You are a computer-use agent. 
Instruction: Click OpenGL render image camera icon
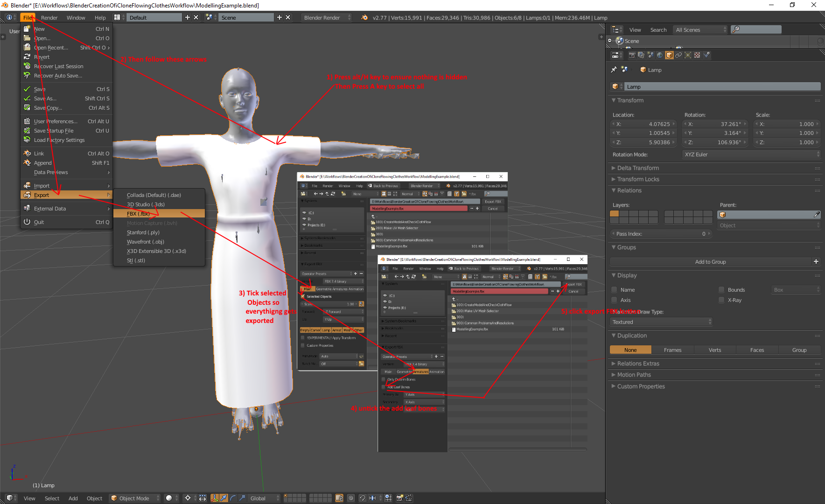[x=400, y=498]
